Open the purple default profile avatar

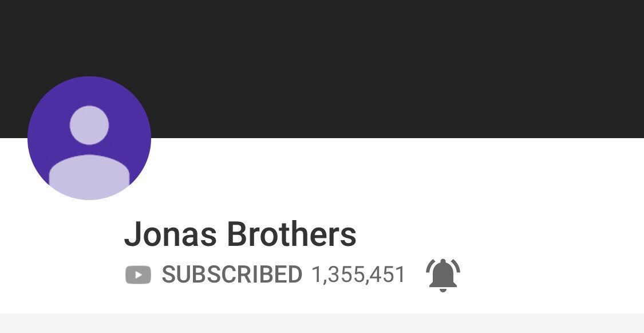[89, 138]
